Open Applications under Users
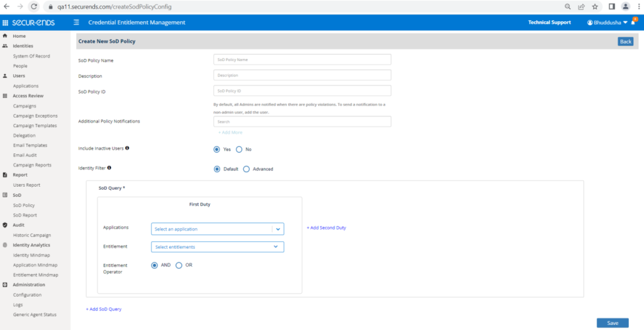Screen dimensions: 644x330 coord(25,85)
